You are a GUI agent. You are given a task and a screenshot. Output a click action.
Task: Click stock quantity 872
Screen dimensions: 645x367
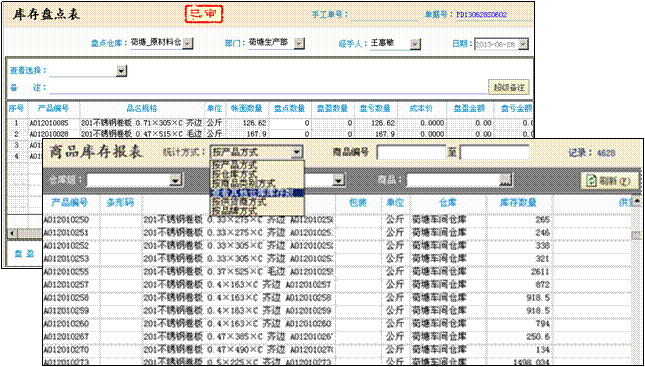coord(542,284)
